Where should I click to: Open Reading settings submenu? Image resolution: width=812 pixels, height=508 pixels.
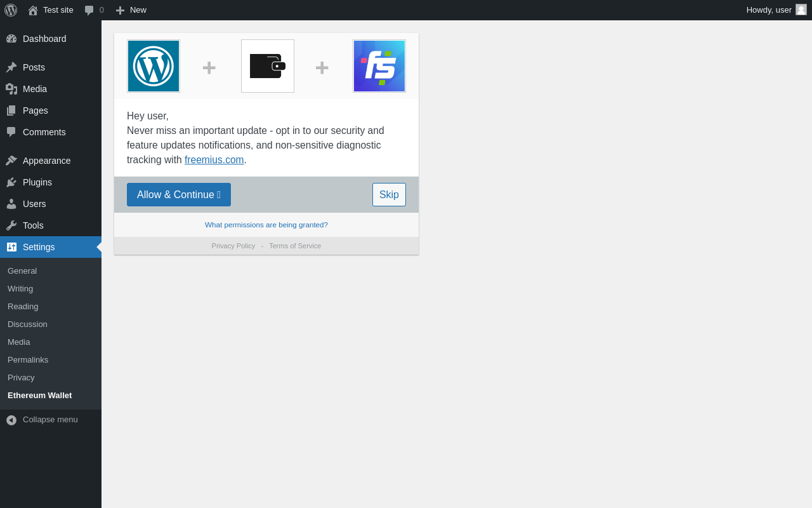click(x=51, y=307)
